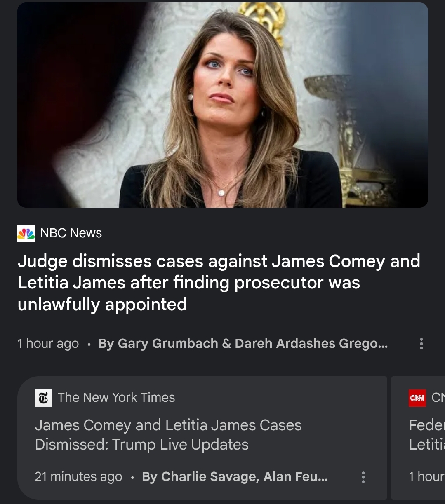
Task: Select the partially visible CNN story card
Action: tap(418, 438)
